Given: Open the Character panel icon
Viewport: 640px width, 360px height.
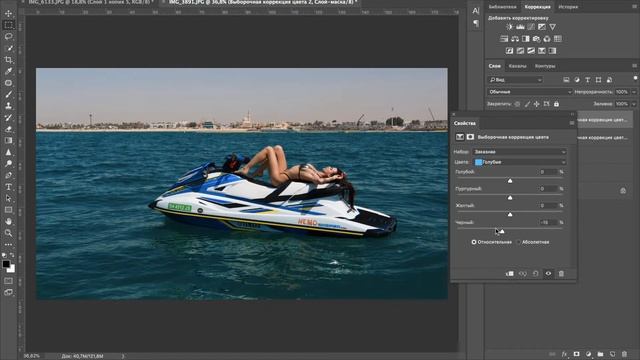Looking at the screenshot, I should pyautogui.click(x=476, y=11).
